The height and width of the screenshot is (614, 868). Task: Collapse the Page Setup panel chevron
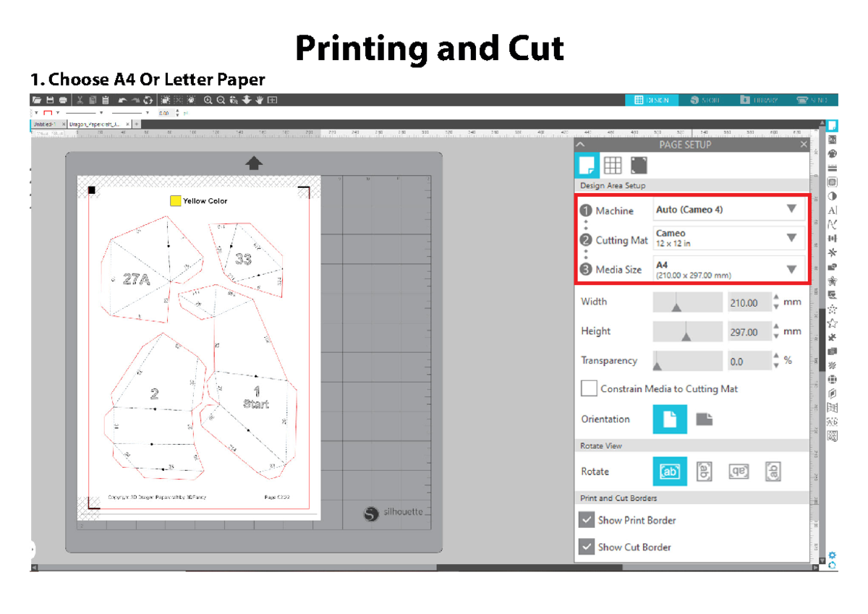click(x=580, y=145)
